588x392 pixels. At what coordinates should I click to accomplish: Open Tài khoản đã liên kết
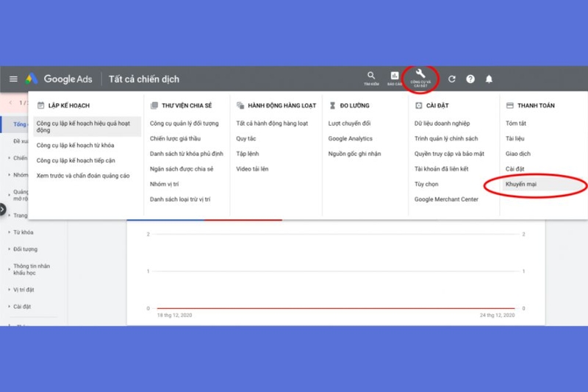pyautogui.click(x=442, y=169)
